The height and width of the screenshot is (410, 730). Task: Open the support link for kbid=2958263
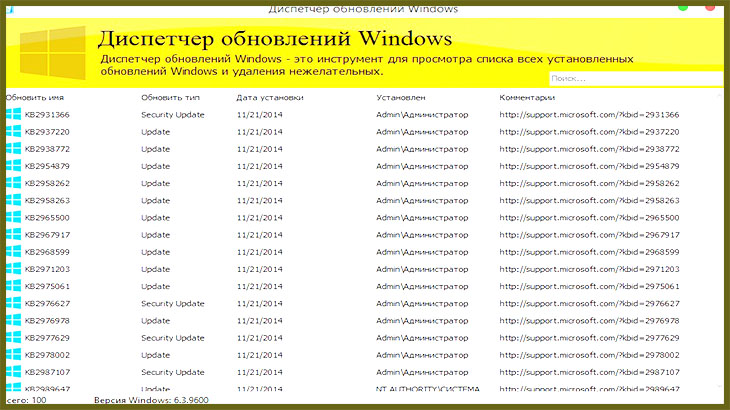[x=589, y=201]
